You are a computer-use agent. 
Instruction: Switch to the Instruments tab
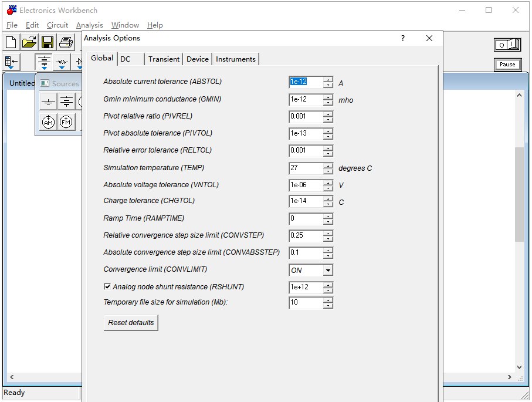[x=235, y=59]
